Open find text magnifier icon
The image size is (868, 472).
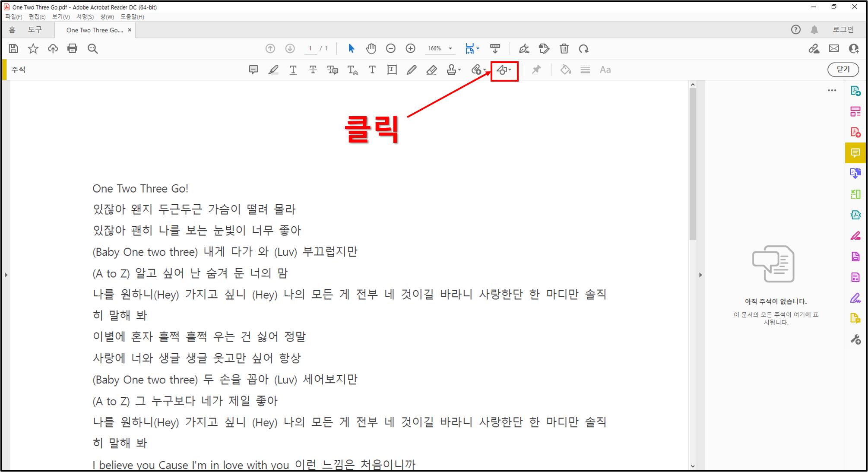tap(92, 49)
